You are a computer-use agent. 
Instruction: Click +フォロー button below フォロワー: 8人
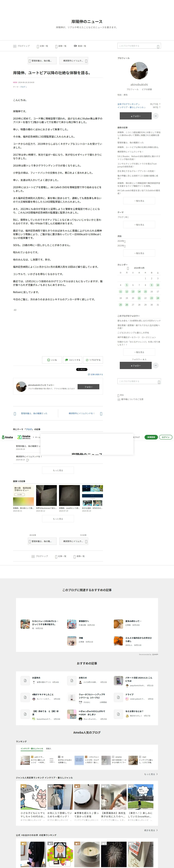tap(135, 366)
